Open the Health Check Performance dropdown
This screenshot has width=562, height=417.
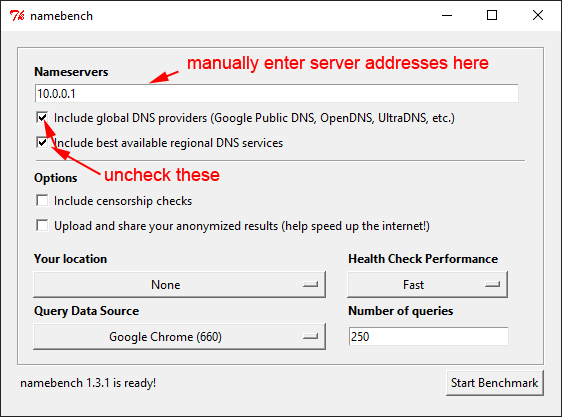[427, 285]
